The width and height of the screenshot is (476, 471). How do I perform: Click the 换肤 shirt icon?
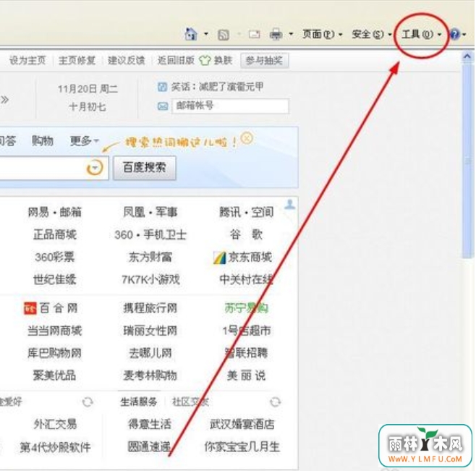click(205, 61)
